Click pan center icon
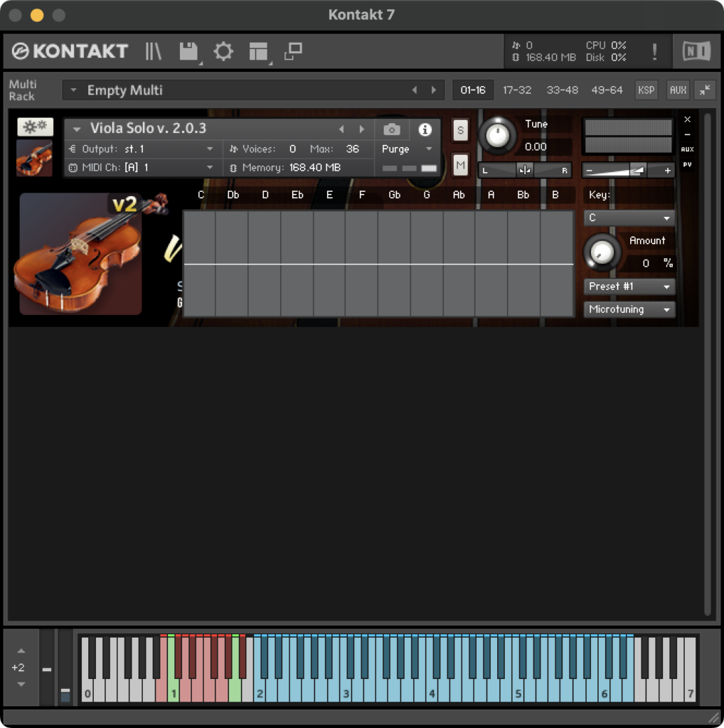The width and height of the screenshot is (724, 728). coord(525,171)
